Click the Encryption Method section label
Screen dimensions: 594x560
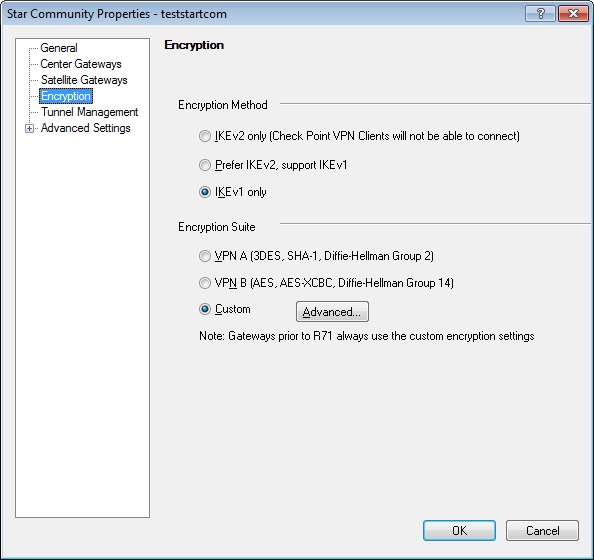point(223,105)
